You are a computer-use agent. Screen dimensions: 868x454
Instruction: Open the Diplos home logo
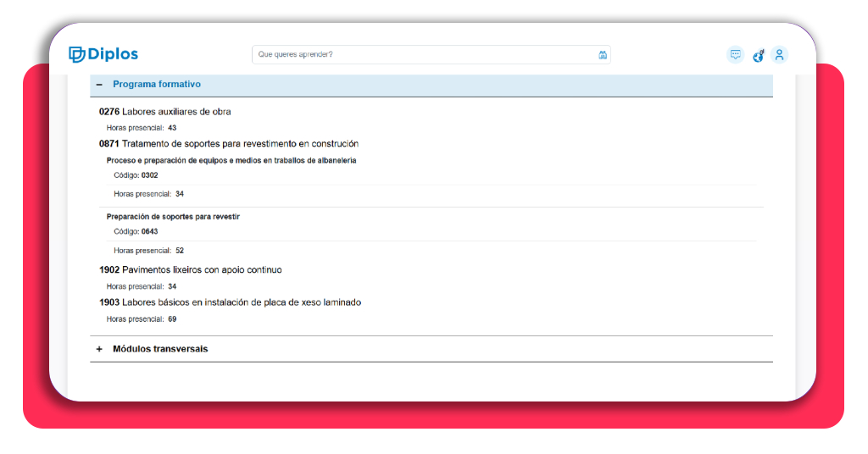coord(103,54)
